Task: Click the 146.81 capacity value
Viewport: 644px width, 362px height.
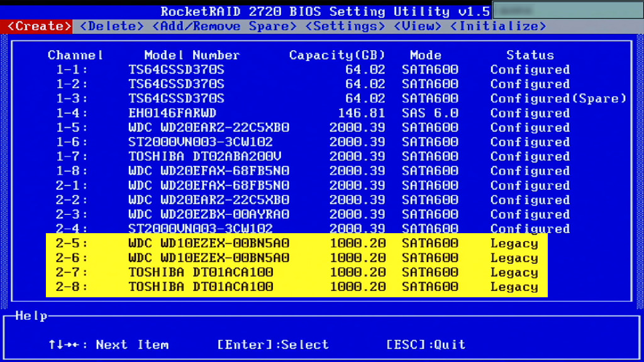Action: [362, 113]
